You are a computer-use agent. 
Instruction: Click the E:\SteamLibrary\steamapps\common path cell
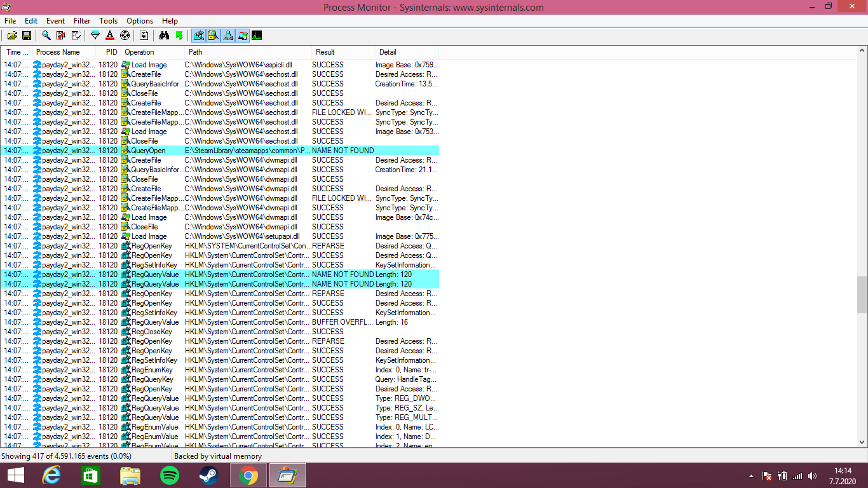(248, 151)
